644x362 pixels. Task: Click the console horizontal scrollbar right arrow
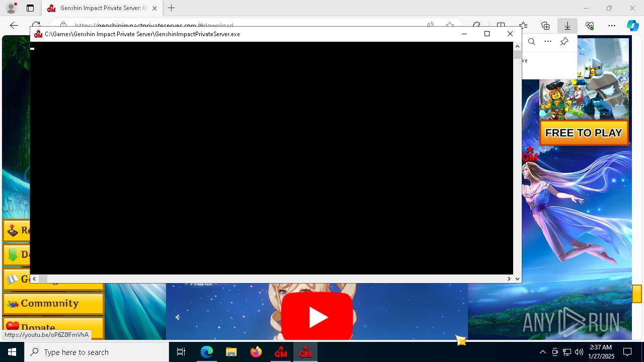point(509,279)
